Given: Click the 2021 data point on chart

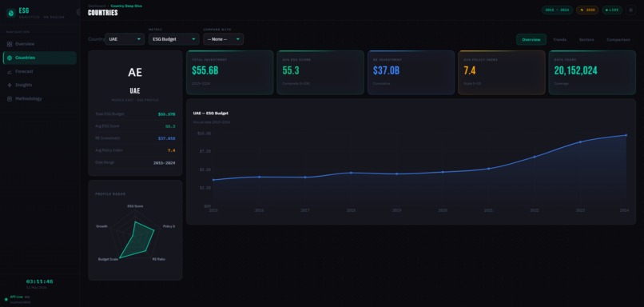Looking at the screenshot, I should pyautogui.click(x=488, y=169).
